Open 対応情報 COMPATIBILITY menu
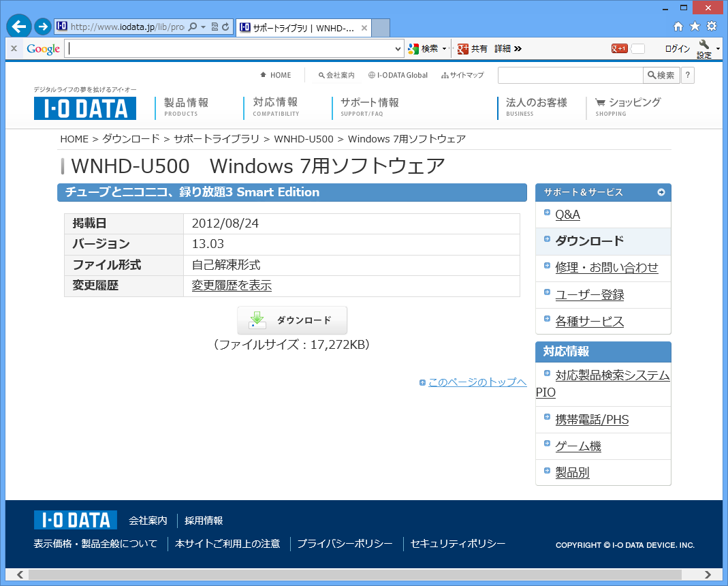 [x=276, y=107]
